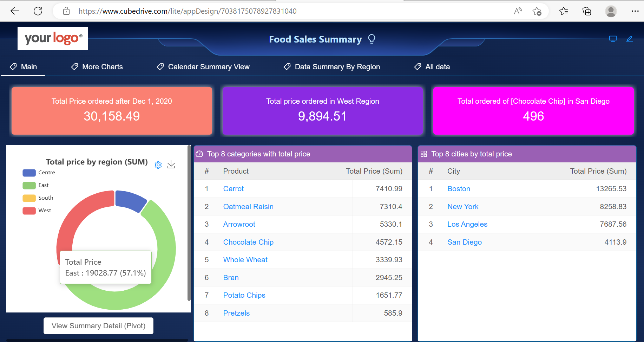Click the dashboard icon in categories header
The image size is (644, 342).
click(199, 154)
